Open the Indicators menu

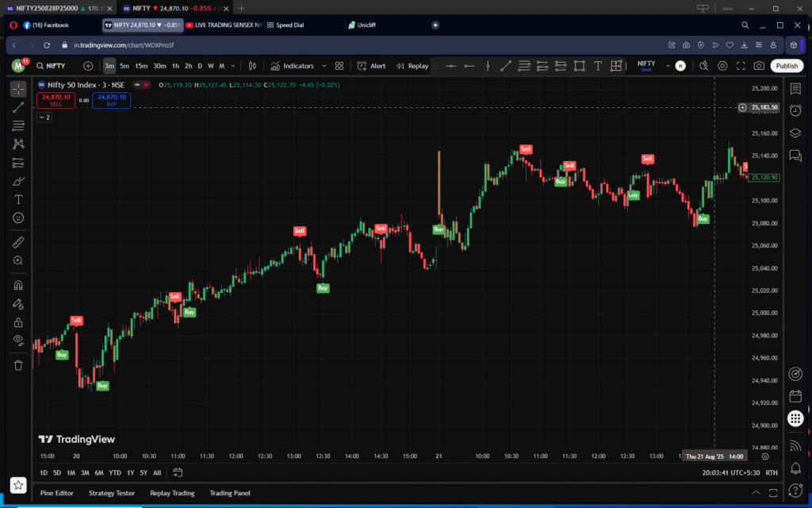(293, 66)
